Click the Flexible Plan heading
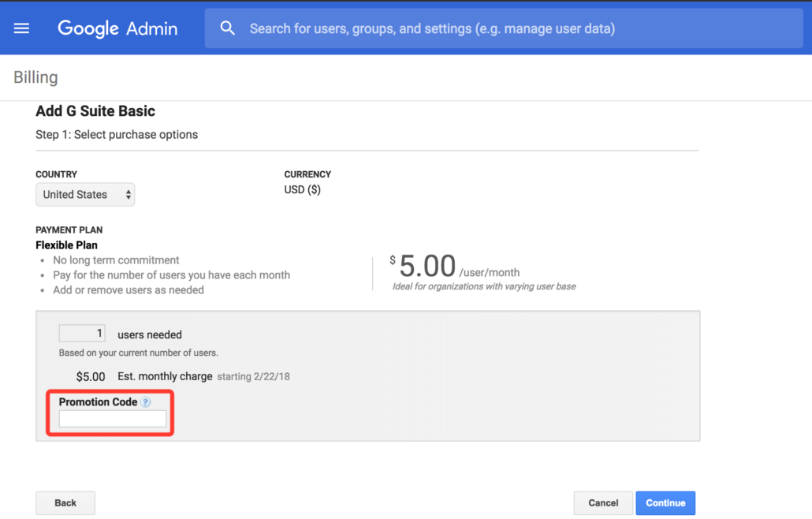The height and width of the screenshot is (519, 812). coord(66,245)
